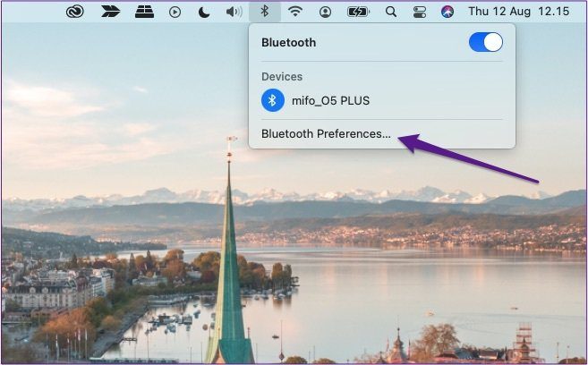
Task: Click the blue Bluetooth icon beside mifo_O5 PLUS
Action: pyautogui.click(x=273, y=100)
